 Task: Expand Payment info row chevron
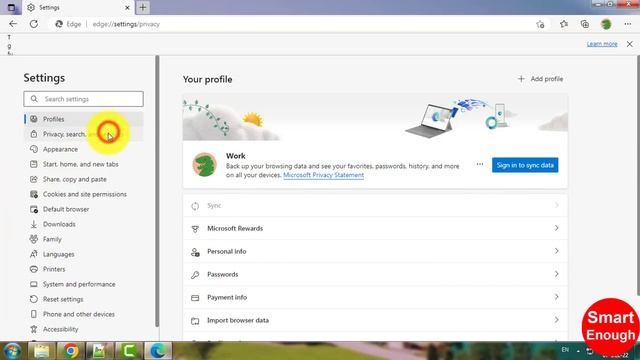point(556,297)
